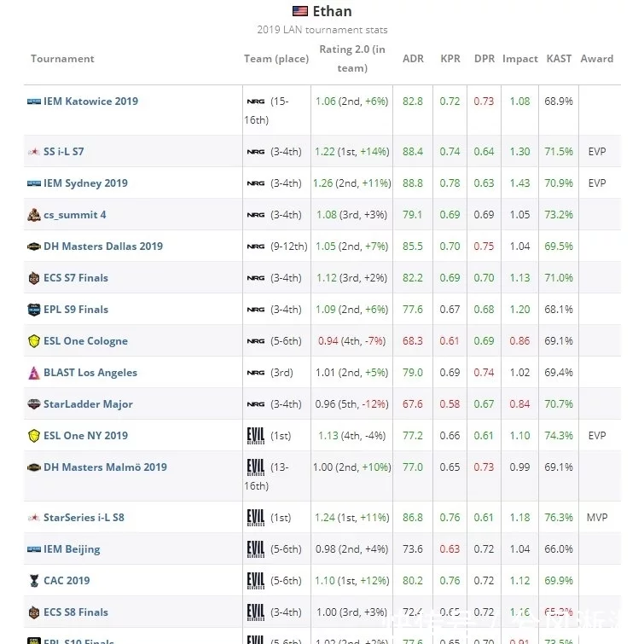644x644 pixels.
Task: Click the MVP award in StarSeries i-L S8 row
Action: (597, 518)
